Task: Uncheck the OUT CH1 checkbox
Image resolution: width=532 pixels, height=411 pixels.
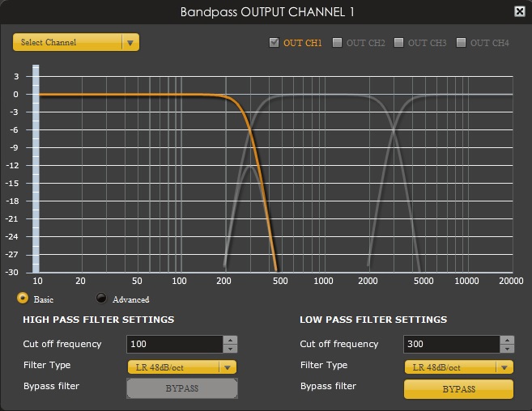Action: point(274,42)
